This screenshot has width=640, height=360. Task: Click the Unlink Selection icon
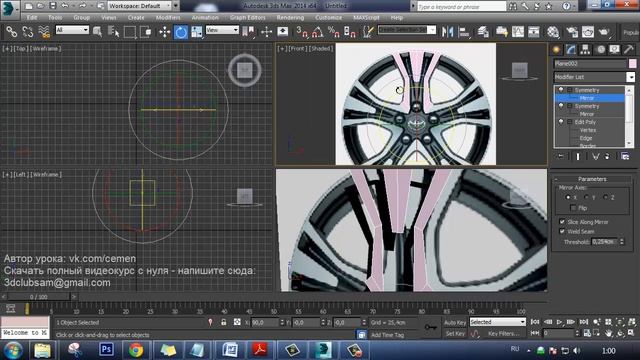pyautogui.click(x=27, y=31)
